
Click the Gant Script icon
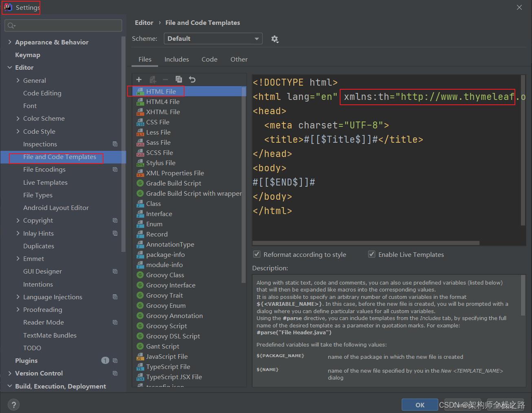click(x=140, y=346)
